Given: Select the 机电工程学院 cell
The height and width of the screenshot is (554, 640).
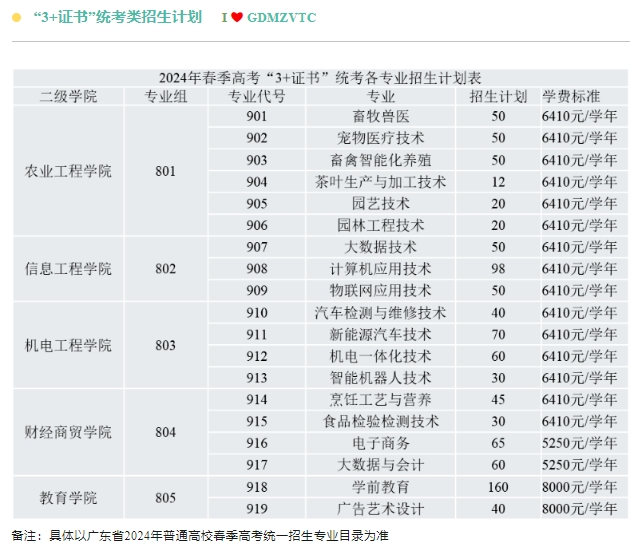Looking at the screenshot, I should [68, 345].
